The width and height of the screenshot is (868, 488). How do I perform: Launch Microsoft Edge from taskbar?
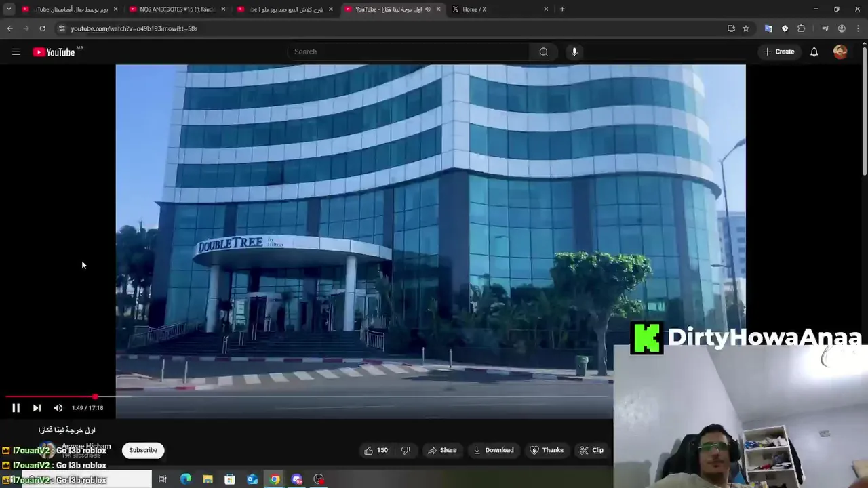tap(185, 479)
